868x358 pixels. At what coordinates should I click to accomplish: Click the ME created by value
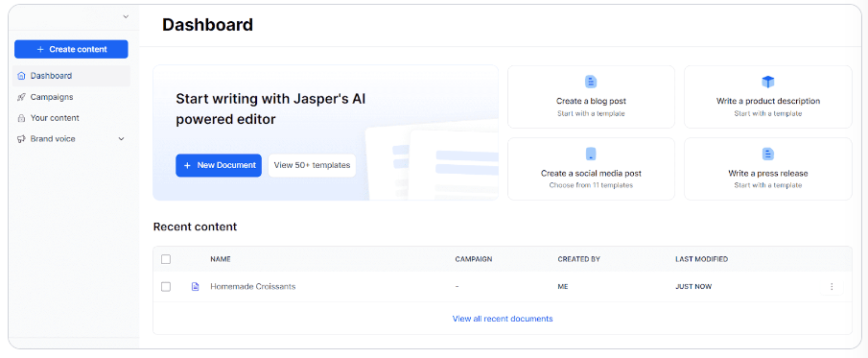pos(563,287)
